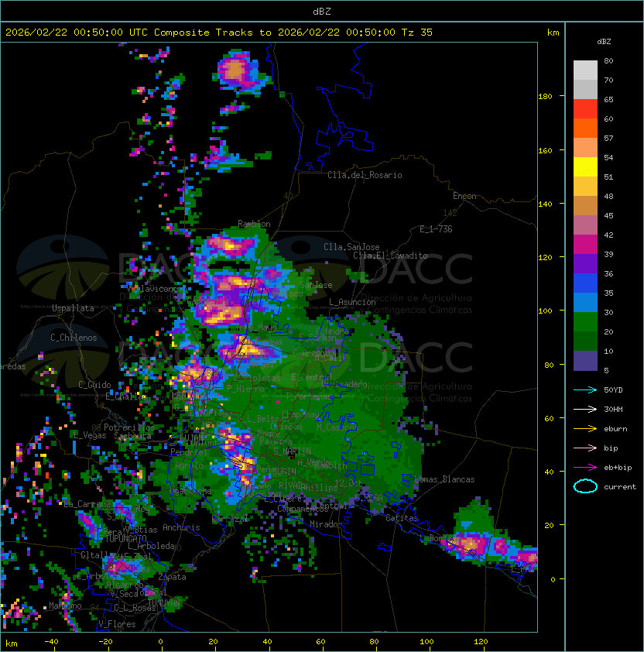Pick the light blue 35-30 dBZ swatch
The height and width of the screenshot is (652, 644).
click(x=585, y=302)
